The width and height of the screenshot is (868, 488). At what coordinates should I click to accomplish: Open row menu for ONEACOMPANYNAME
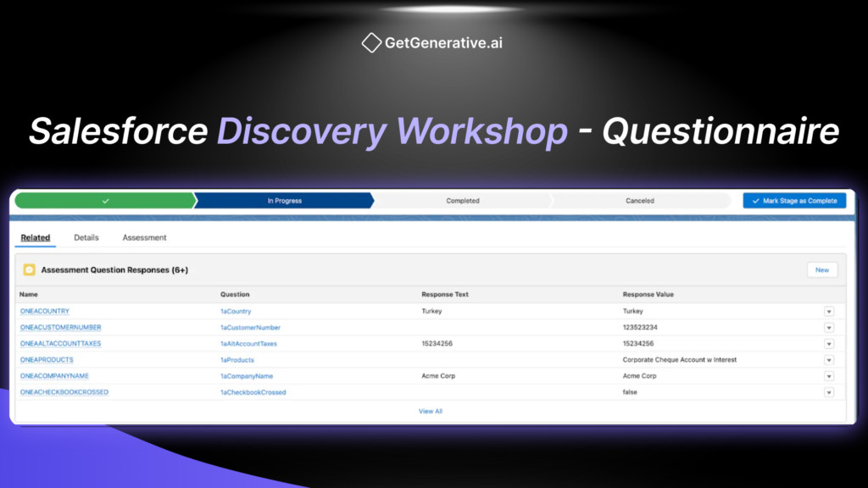pyautogui.click(x=829, y=376)
